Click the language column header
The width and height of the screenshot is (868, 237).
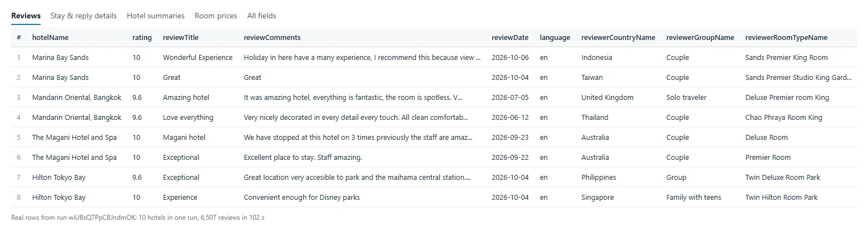click(555, 38)
